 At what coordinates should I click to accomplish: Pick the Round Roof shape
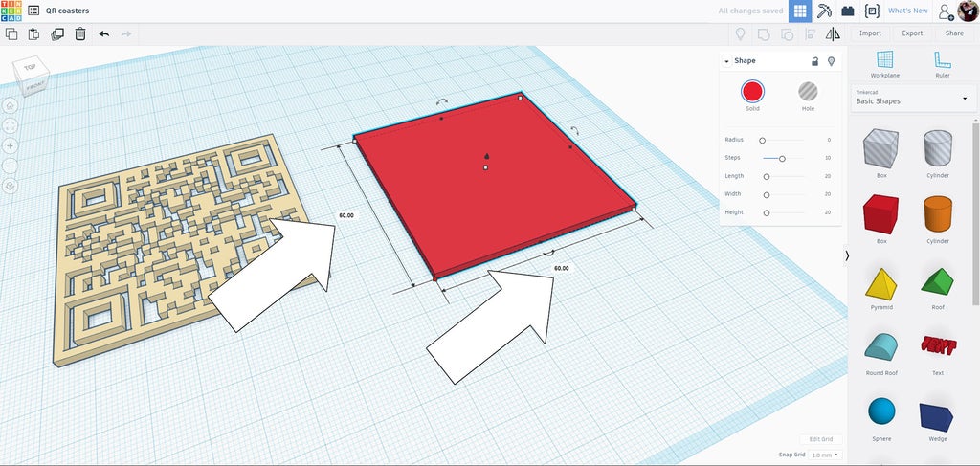(x=881, y=346)
